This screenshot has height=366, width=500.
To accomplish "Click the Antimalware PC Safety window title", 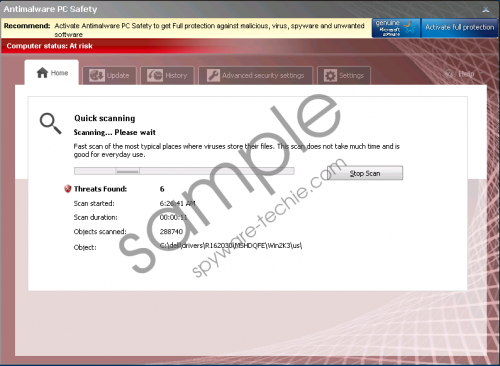I will [x=50, y=9].
